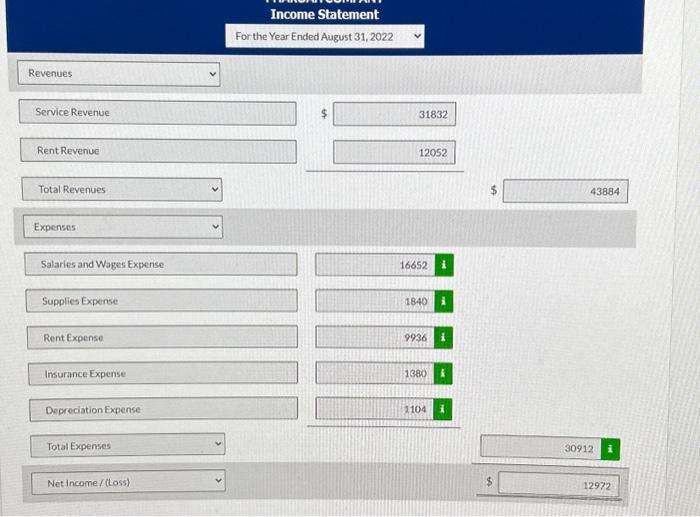This screenshot has width=700, height=517.
Task: Click the info icon next to Supplies Expense amount
Action: pyautogui.click(x=443, y=301)
